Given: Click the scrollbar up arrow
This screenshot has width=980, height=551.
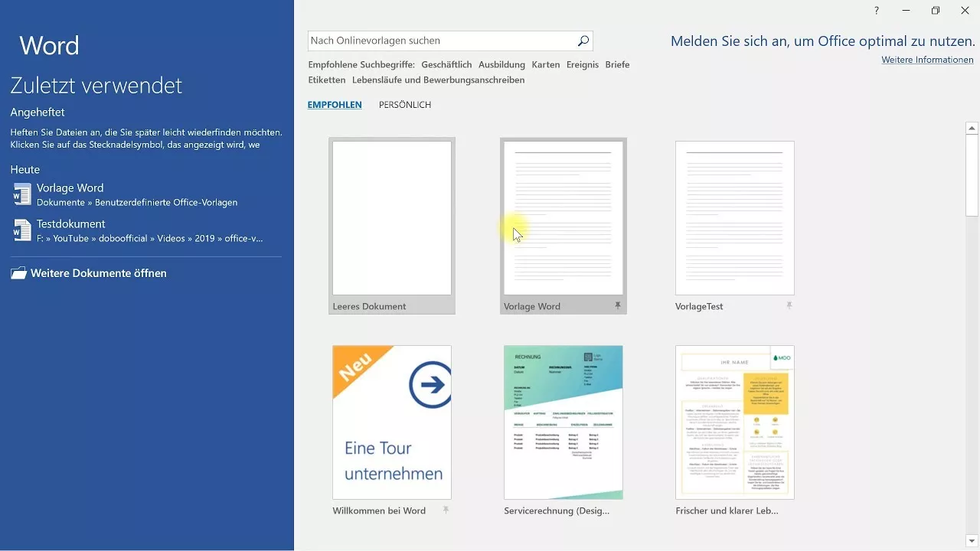Looking at the screenshot, I should (972, 126).
